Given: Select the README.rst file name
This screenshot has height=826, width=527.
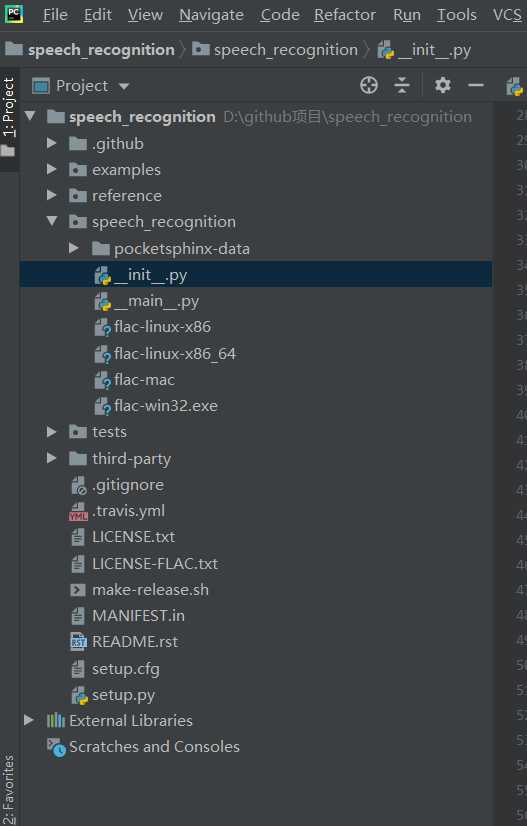Looking at the screenshot, I should (135, 642).
